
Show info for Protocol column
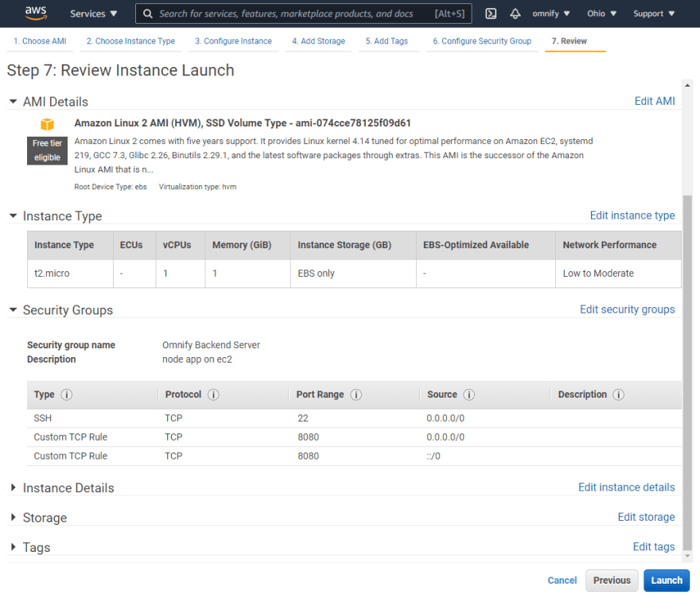(x=213, y=394)
